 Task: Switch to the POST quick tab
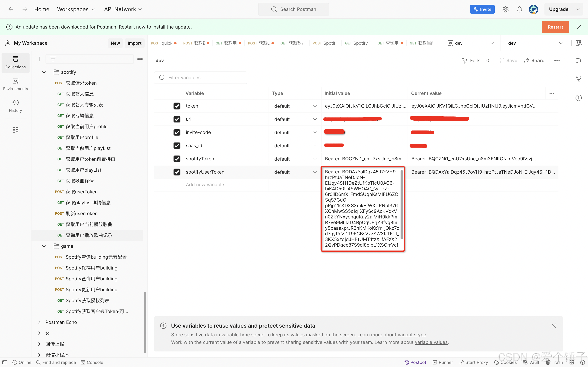point(163,43)
